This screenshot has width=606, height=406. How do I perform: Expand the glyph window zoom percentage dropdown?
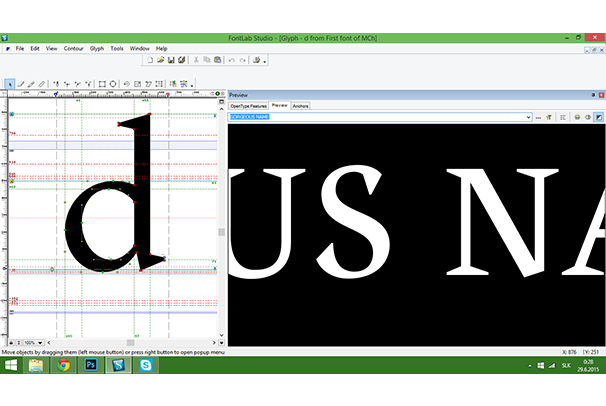click(46, 342)
